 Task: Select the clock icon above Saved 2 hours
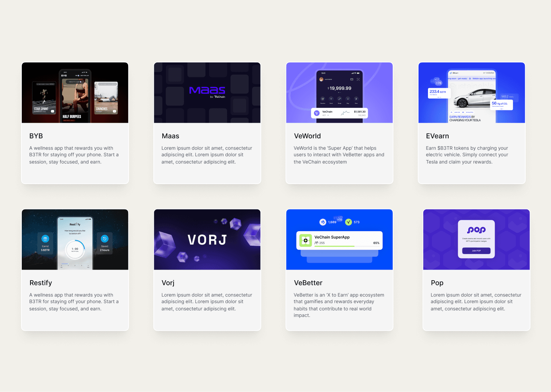(105, 238)
